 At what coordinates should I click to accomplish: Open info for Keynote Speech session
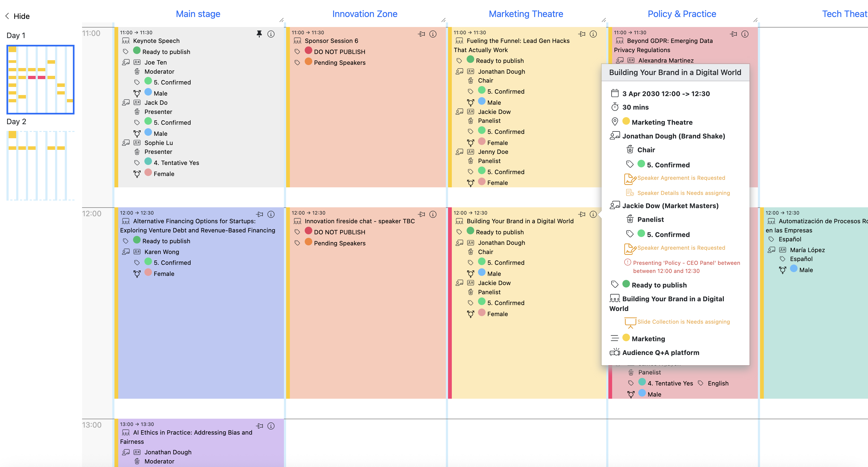tap(271, 34)
